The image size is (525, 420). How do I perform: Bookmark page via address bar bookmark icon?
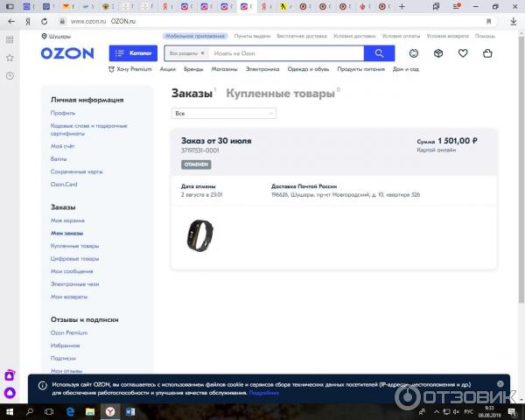(x=488, y=21)
